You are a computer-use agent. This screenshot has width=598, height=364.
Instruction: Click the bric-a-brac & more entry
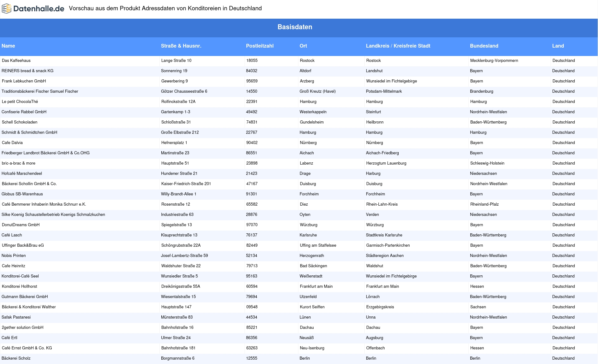[x=19, y=163]
